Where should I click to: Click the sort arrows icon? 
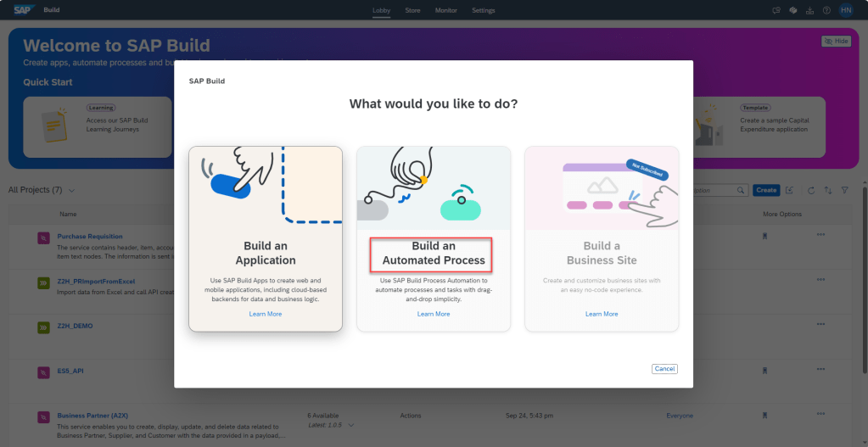click(x=828, y=191)
